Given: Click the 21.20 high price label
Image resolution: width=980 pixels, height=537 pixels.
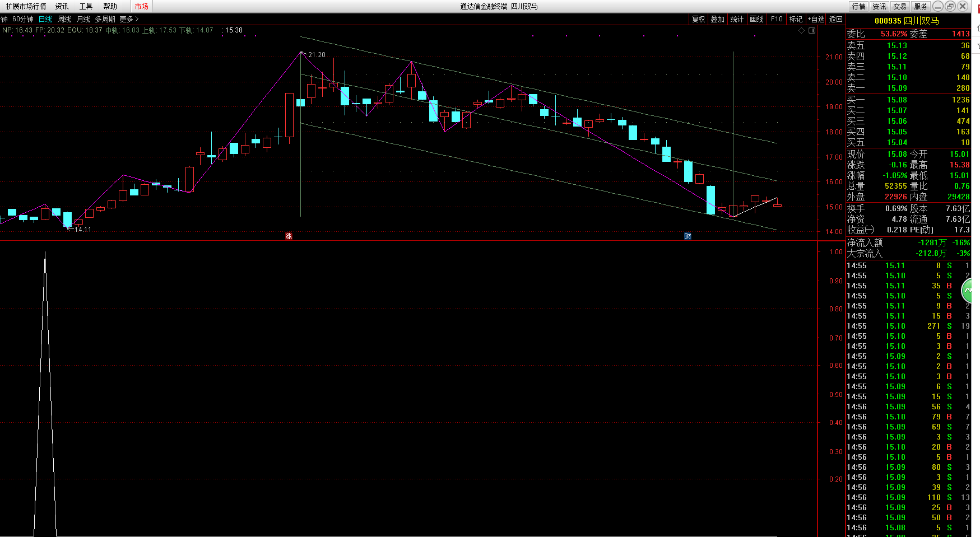Looking at the screenshot, I should [317, 55].
